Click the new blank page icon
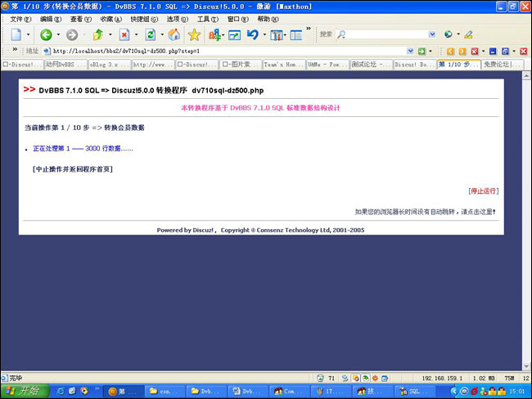The height and width of the screenshot is (399, 532). [x=16, y=34]
